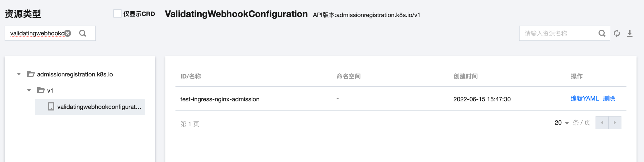
Task: Select the admissionregistration.k8s.io group label
Action: (x=75, y=74)
